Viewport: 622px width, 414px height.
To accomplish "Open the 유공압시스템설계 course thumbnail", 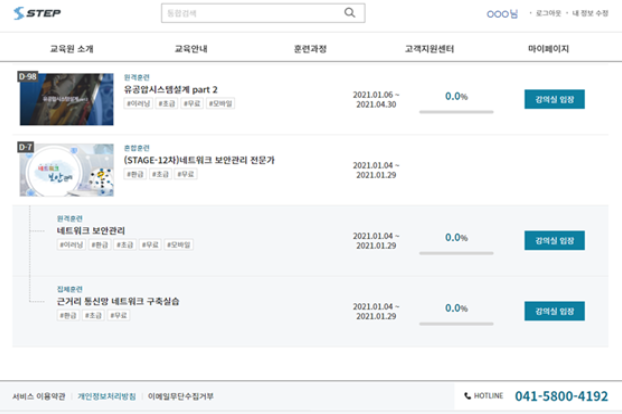I will (x=67, y=99).
